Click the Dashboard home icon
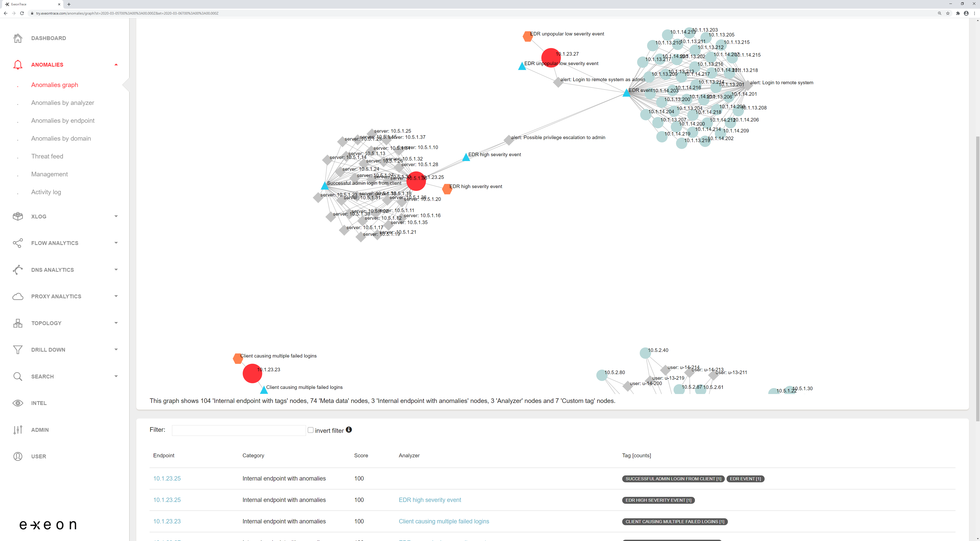This screenshot has height=541, width=980. pos(18,38)
